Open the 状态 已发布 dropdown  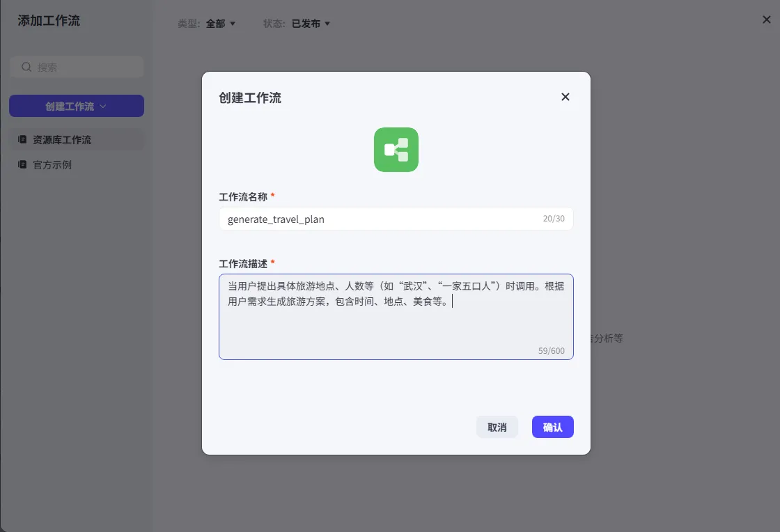point(311,24)
